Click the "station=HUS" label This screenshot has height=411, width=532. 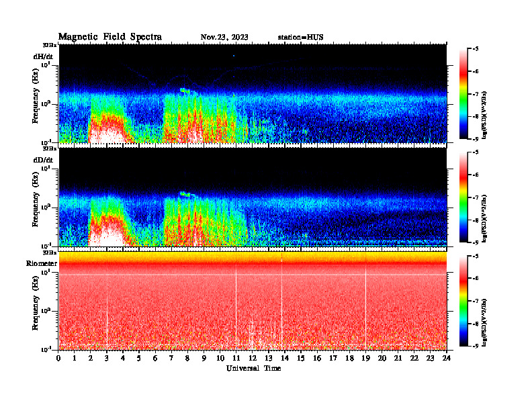[300, 38]
